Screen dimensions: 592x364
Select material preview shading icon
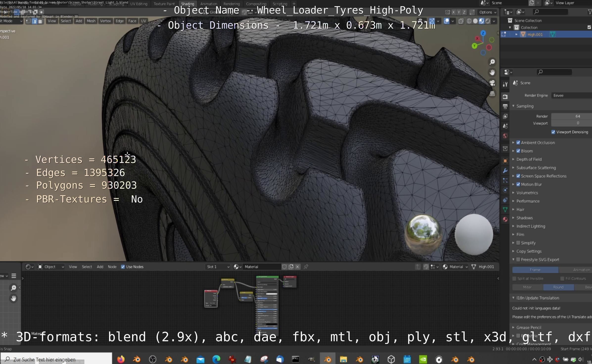click(x=481, y=21)
